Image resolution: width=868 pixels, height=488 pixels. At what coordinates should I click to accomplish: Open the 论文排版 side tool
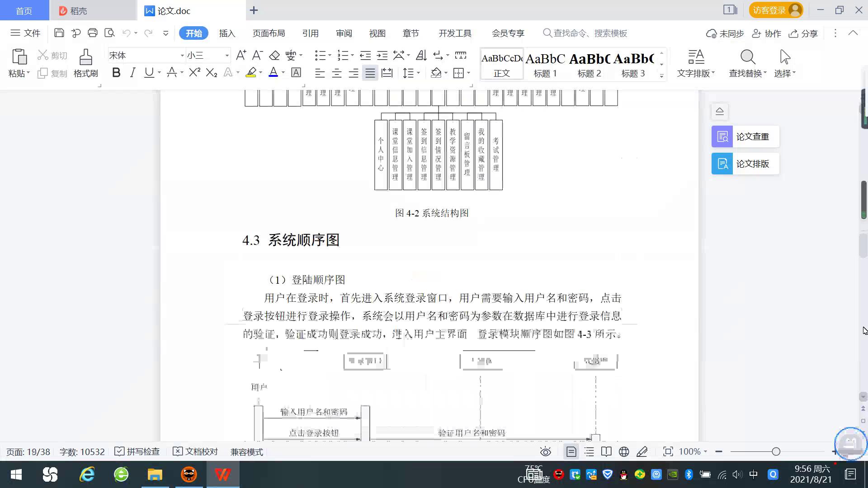pos(745,164)
